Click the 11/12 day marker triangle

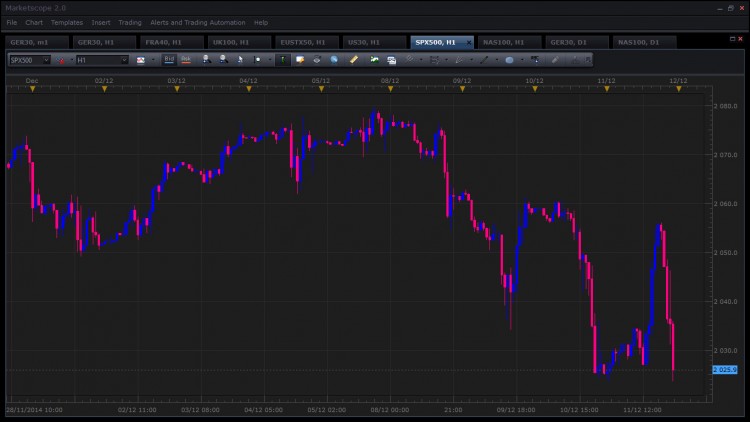click(607, 89)
